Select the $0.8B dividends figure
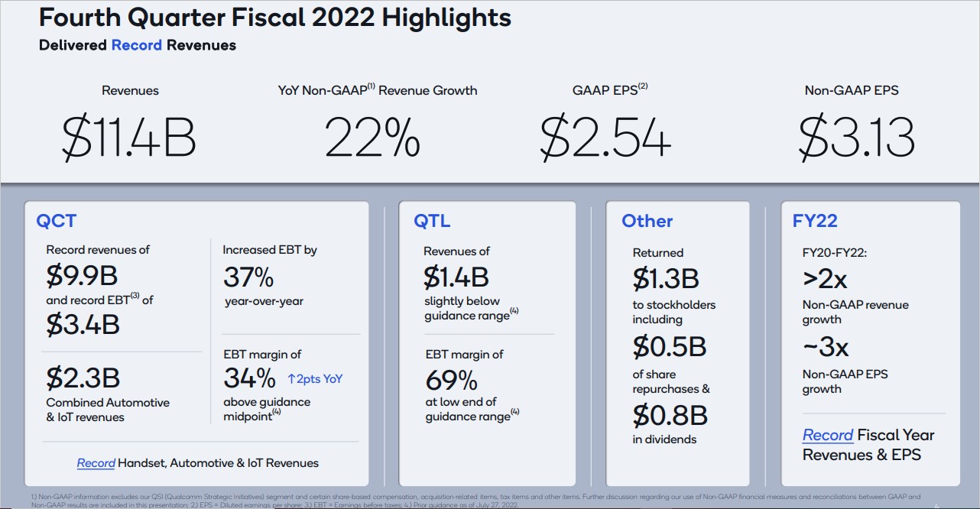The image size is (980, 509). coord(670,415)
